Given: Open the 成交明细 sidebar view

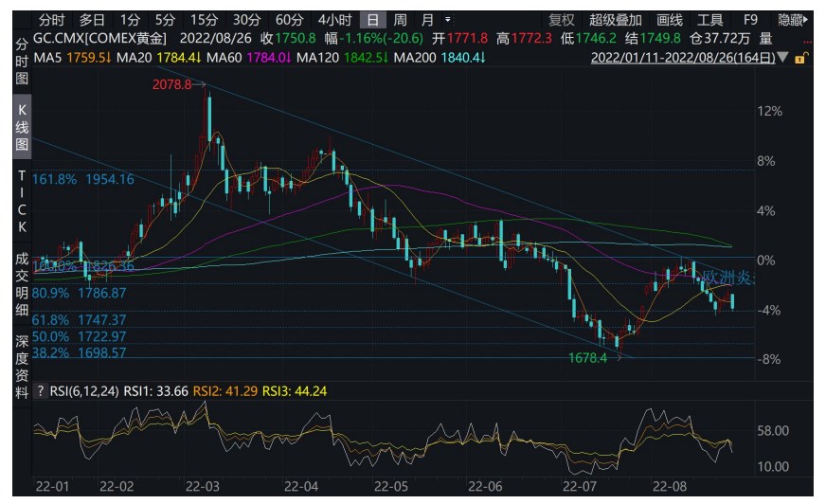Looking at the screenshot, I should pyautogui.click(x=22, y=284).
